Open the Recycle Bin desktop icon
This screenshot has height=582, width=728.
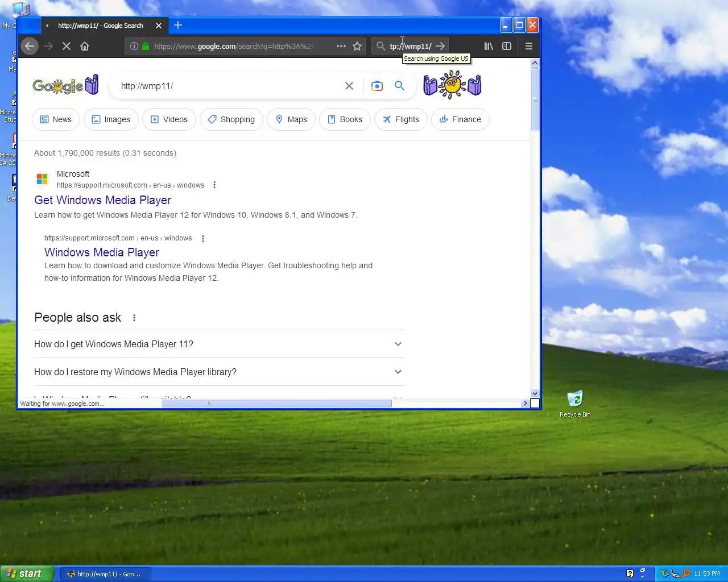(575, 404)
